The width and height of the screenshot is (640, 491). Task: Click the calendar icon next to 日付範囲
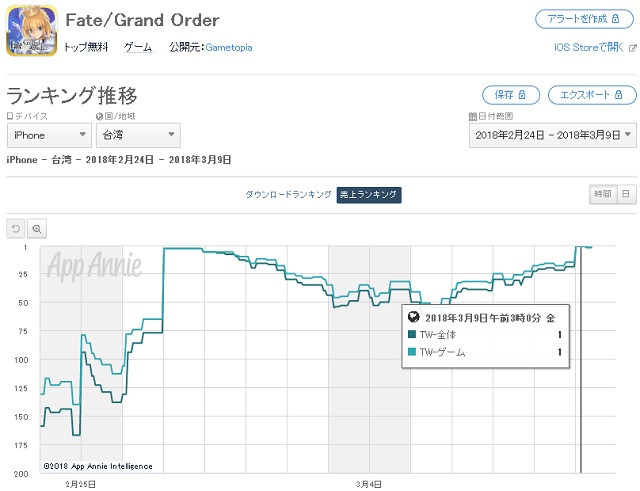point(471,117)
